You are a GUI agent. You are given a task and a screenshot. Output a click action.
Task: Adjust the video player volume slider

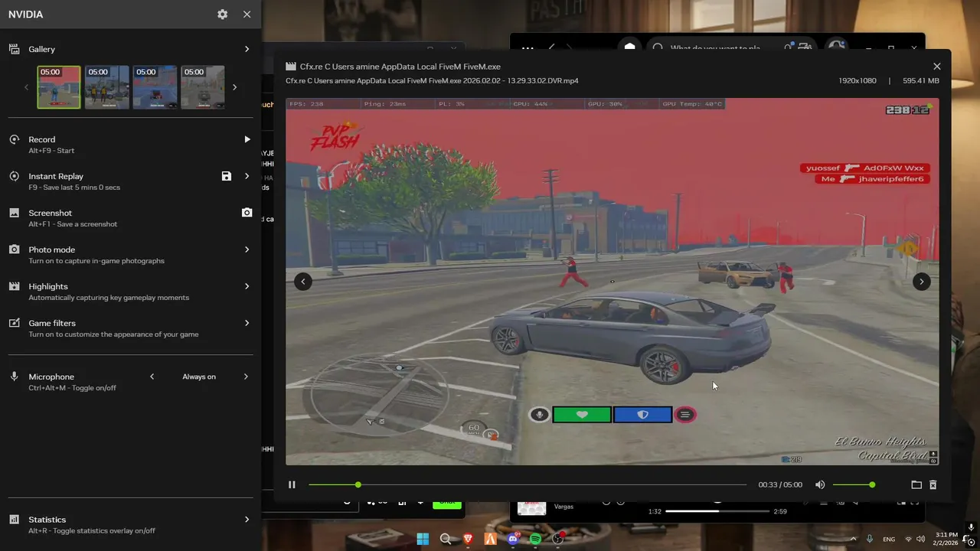coord(853,484)
